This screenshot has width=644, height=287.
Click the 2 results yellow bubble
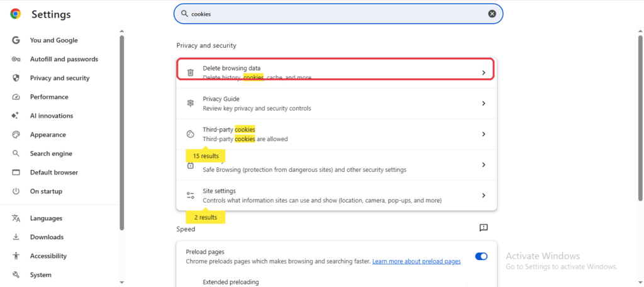tap(206, 217)
